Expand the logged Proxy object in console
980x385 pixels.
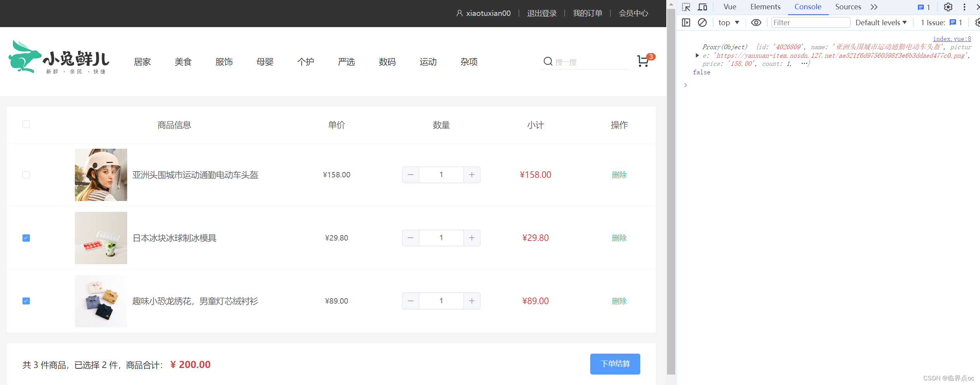[697, 55]
